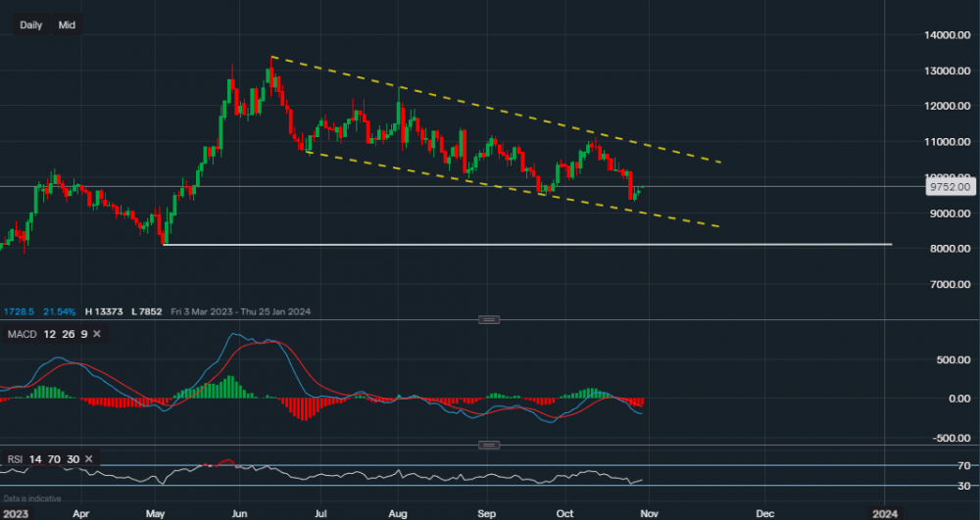Viewport: 980px width, 520px height.
Task: Click the 2024 year label on time axis
Action: click(885, 512)
